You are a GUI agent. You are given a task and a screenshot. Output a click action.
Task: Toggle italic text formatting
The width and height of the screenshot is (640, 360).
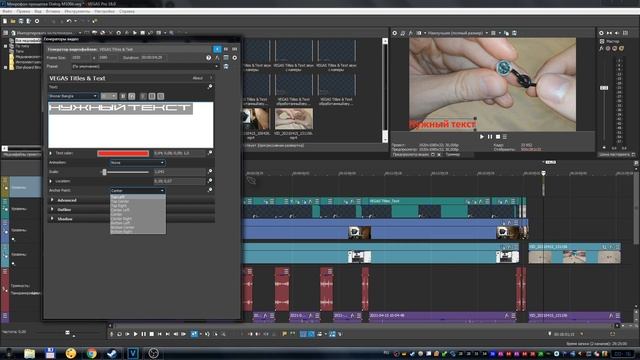click(131, 96)
